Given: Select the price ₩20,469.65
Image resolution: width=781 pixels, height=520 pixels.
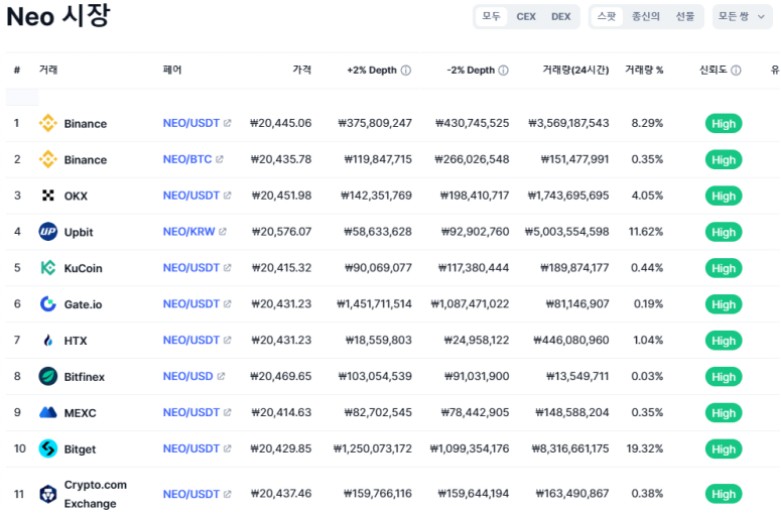Looking at the screenshot, I should pyautogui.click(x=281, y=376).
